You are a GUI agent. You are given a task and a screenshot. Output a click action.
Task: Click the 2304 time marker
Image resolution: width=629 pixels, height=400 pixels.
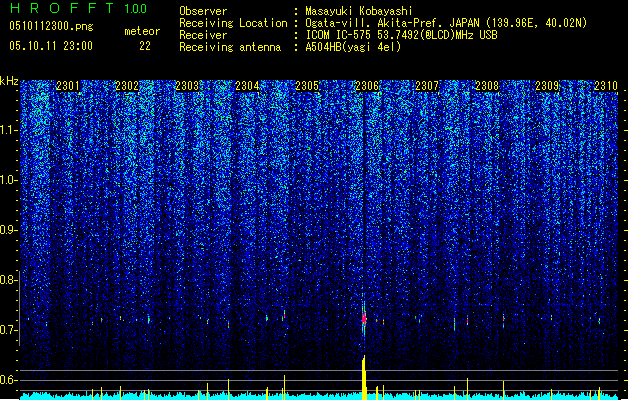pyautogui.click(x=247, y=85)
